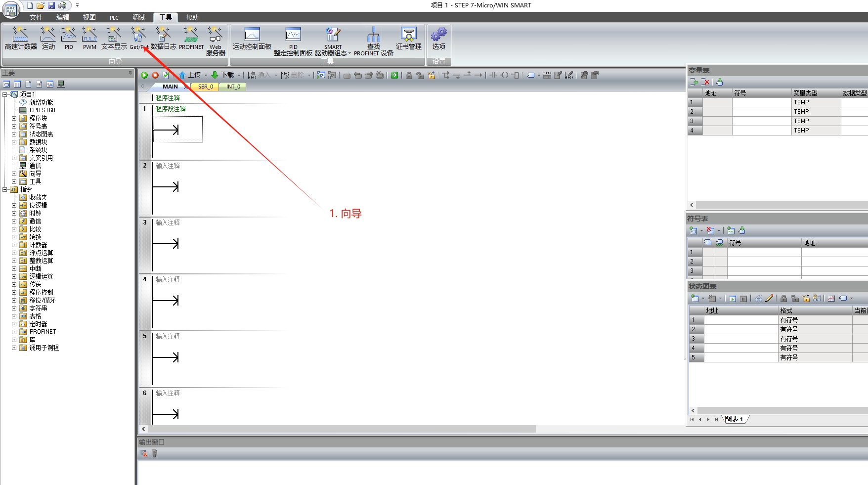Open the Motion Control Panel (运动控制面板)

252,38
